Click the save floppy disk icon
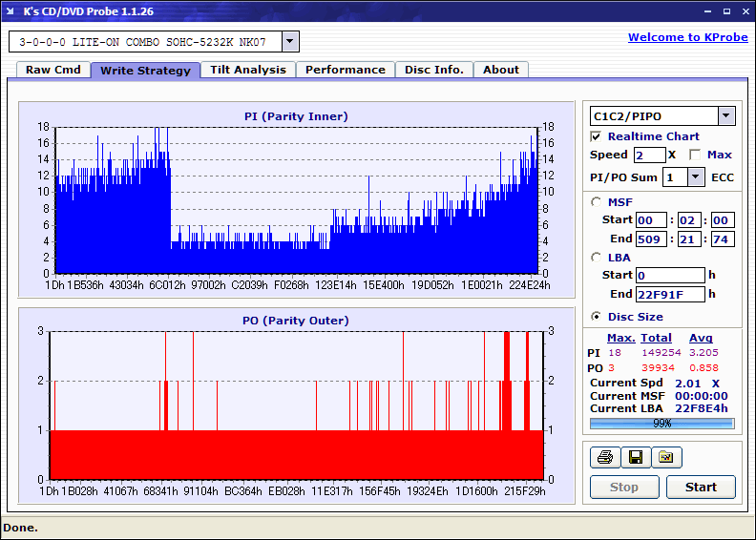756x540 pixels. (x=635, y=457)
